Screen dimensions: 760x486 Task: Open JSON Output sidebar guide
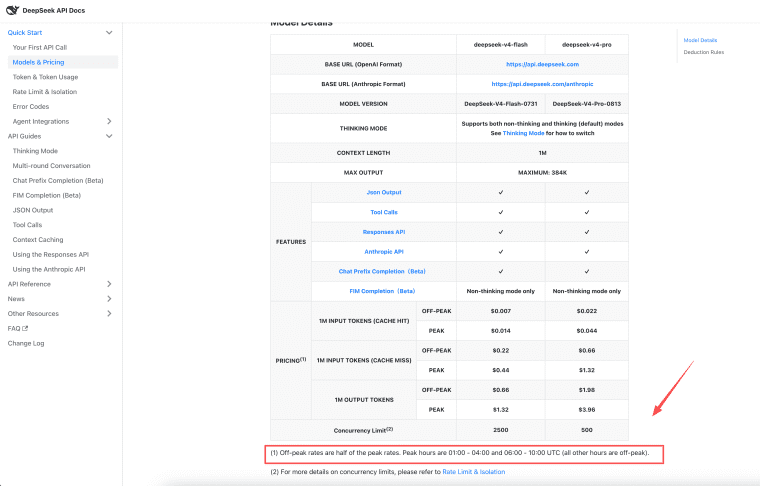(x=32, y=210)
